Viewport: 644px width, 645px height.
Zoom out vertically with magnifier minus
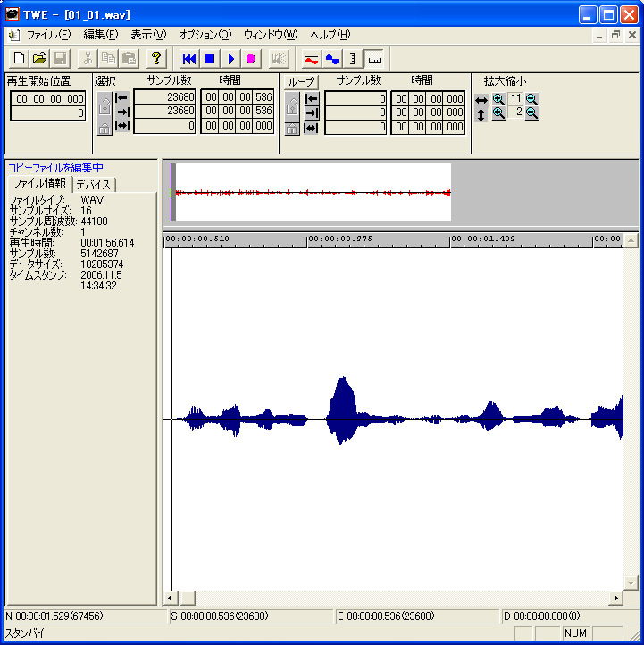[x=531, y=113]
